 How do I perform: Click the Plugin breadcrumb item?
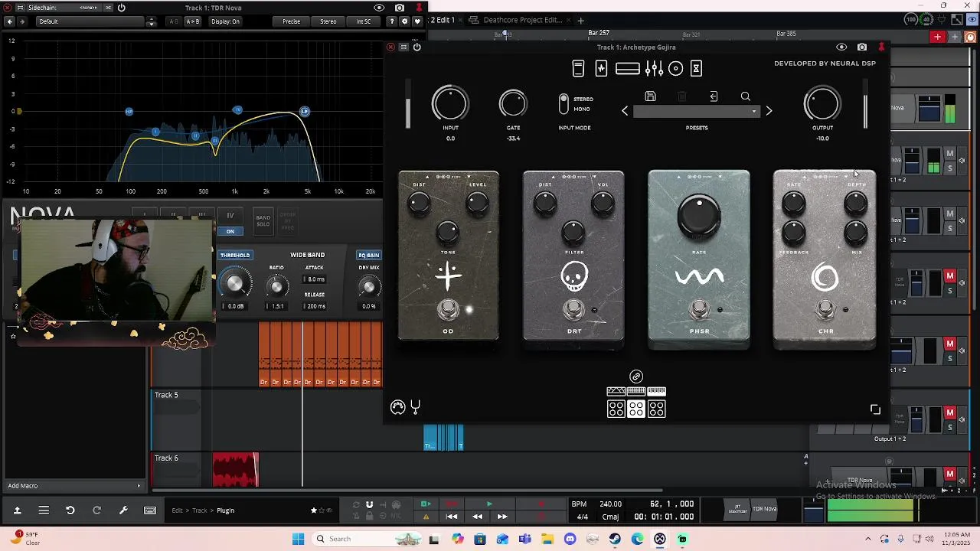coord(225,510)
